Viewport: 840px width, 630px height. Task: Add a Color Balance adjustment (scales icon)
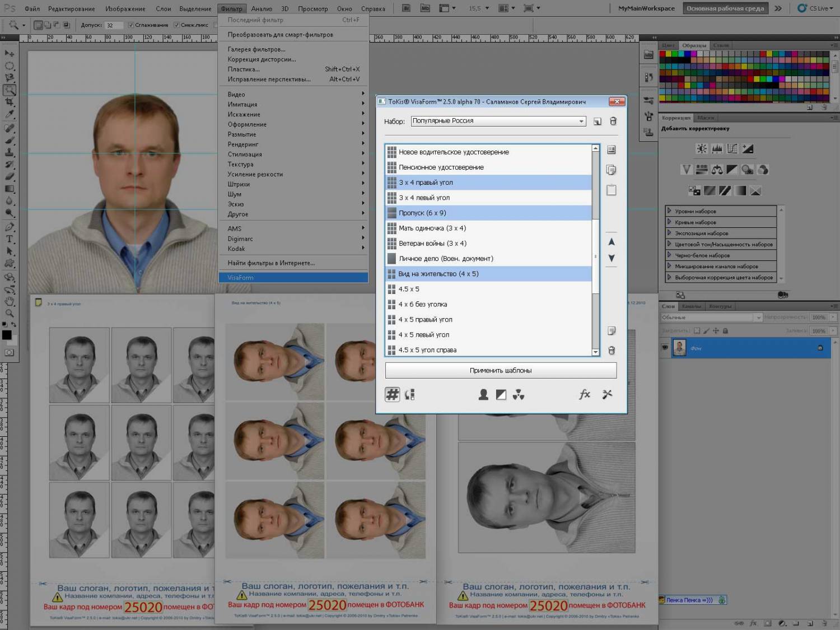pyautogui.click(x=717, y=169)
